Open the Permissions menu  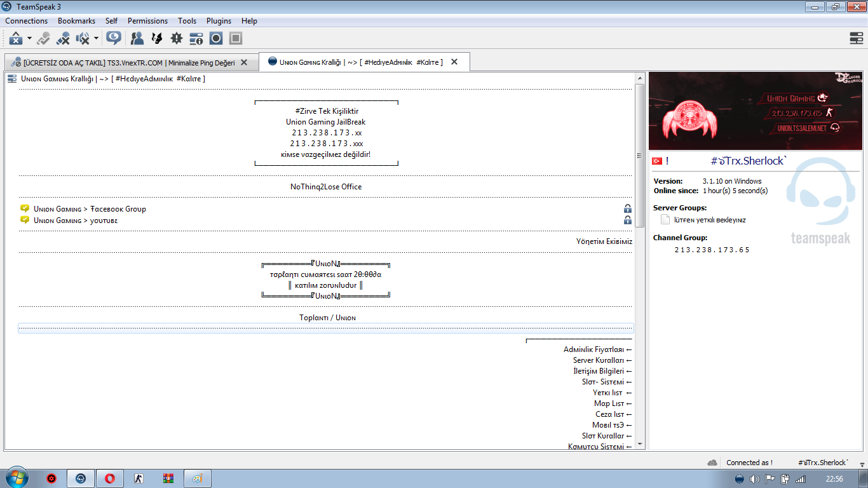(148, 21)
